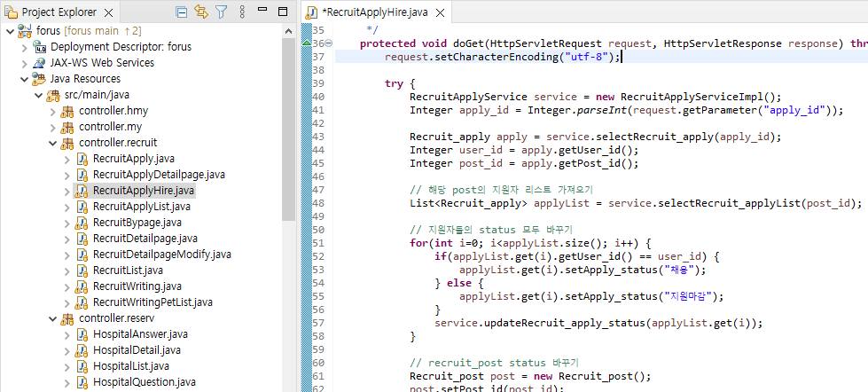Click the src/main/java source folder icon
The width and height of the screenshot is (868, 392).
[54, 95]
